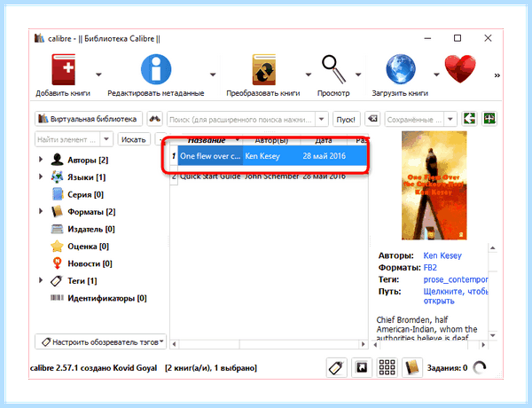532x408 pixels.
Task: Click the View magnifier icon
Action: (x=333, y=69)
